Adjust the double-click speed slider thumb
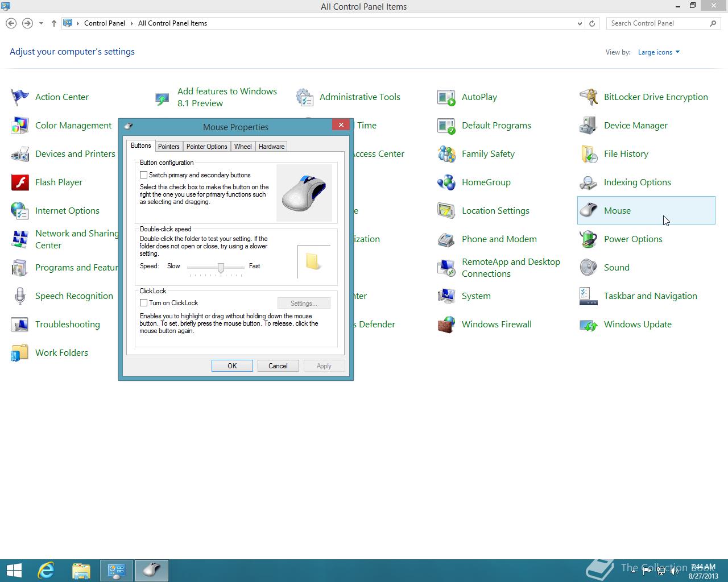The height and width of the screenshot is (582, 728). [221, 268]
